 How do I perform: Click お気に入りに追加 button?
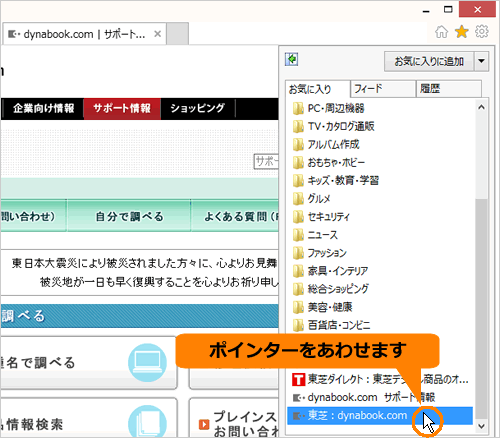click(429, 61)
